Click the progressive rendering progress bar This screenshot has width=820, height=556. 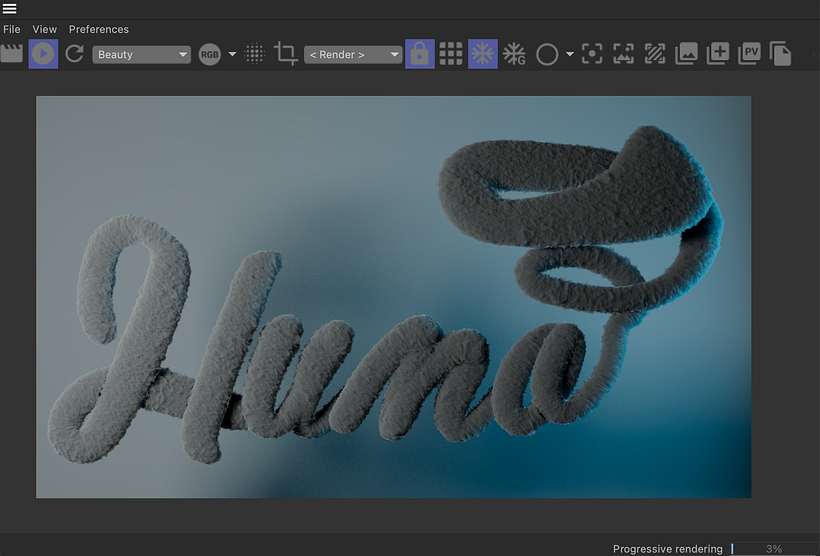pyautogui.click(x=773, y=549)
